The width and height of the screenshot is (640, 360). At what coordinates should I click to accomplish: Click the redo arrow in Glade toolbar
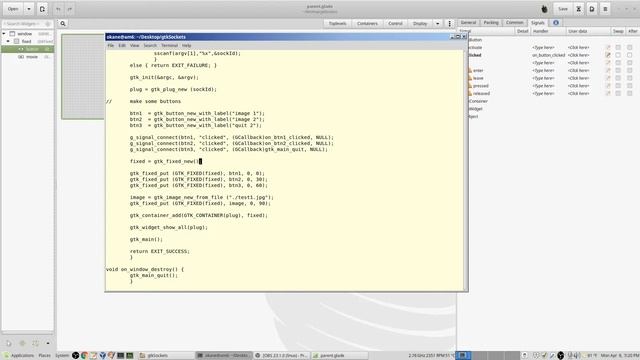point(70,9)
